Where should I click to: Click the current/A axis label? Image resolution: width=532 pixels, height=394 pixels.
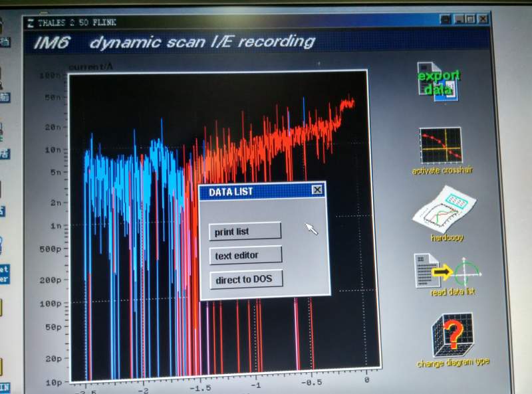(x=90, y=67)
